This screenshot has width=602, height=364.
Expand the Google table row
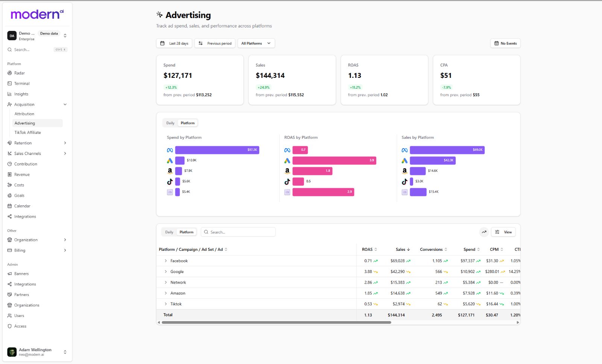tap(166, 271)
